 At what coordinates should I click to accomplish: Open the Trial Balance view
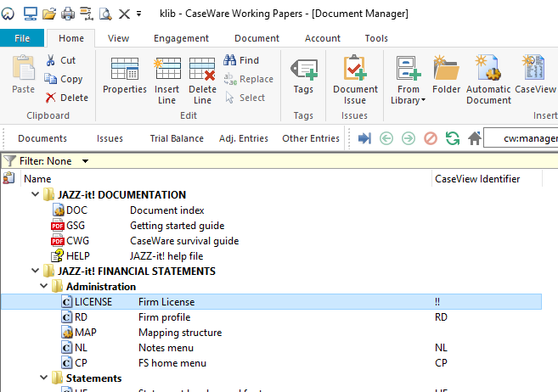[x=177, y=138]
